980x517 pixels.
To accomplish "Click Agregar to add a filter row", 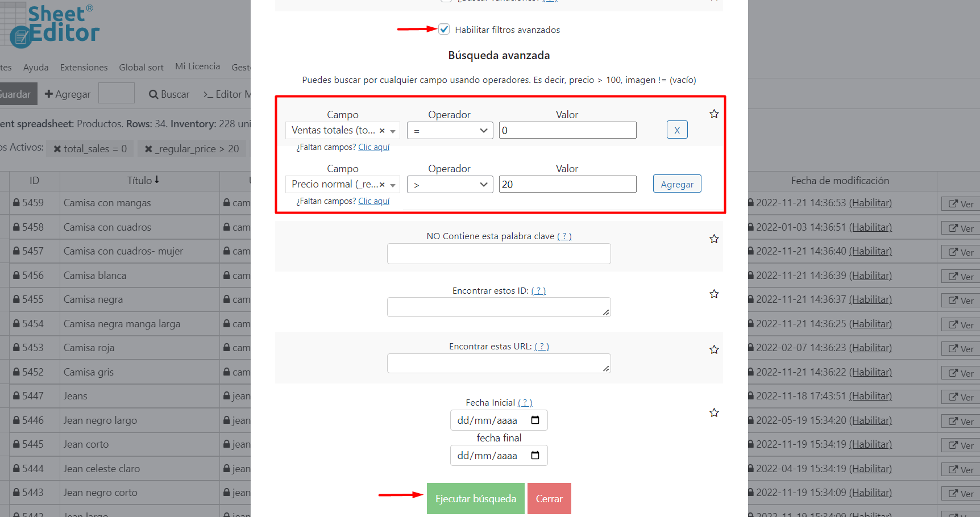I will coord(676,184).
